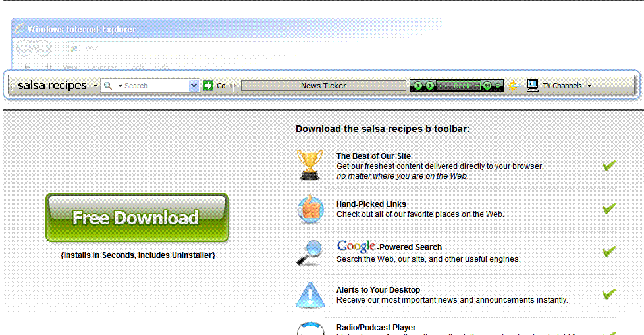This screenshot has height=335, width=644.
Task: Click the Go text button
Action: tap(221, 86)
